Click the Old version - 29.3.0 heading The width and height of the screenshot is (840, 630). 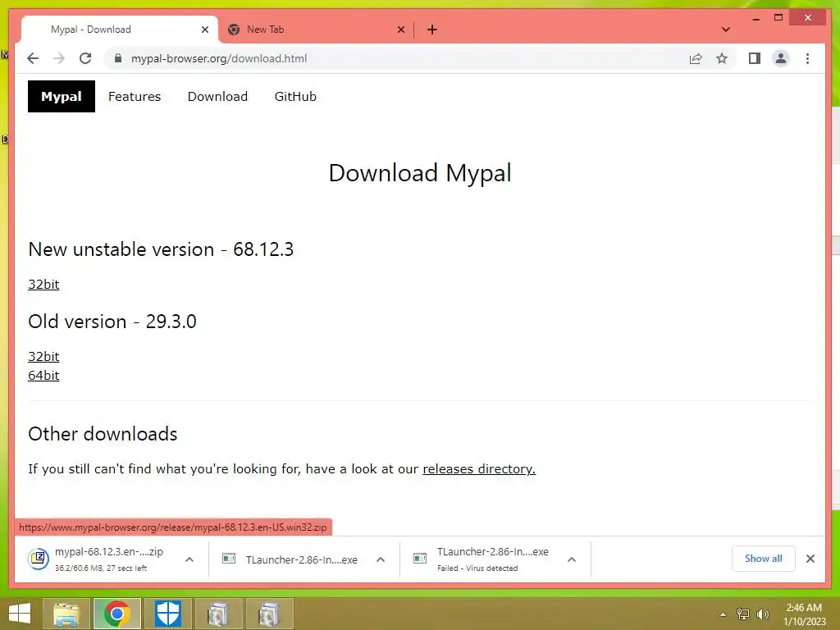112,322
